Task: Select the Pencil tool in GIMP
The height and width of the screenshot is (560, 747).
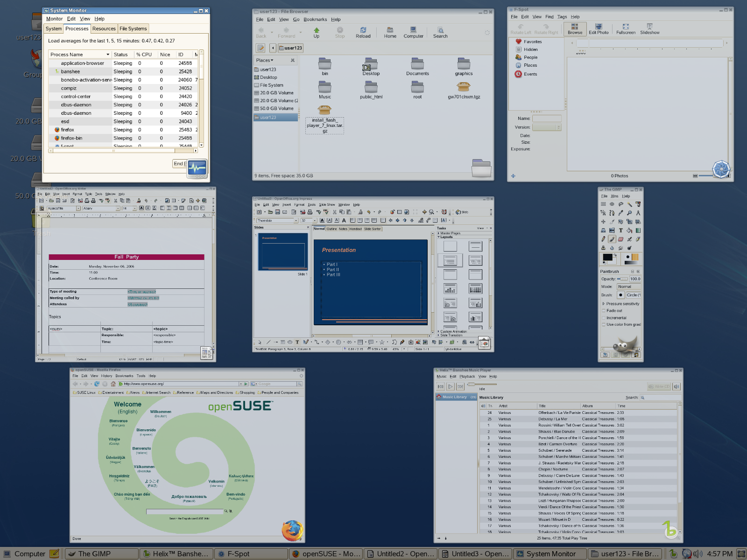Action: point(603,239)
